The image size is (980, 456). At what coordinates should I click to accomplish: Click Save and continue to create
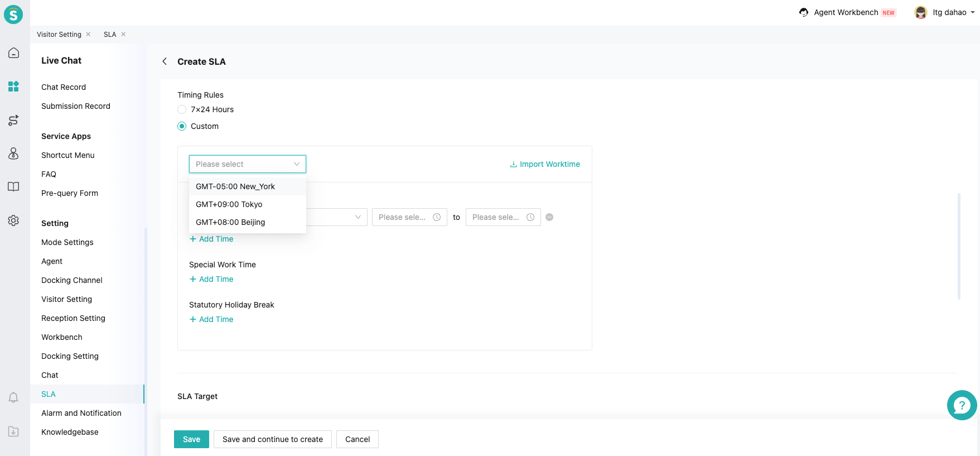[x=272, y=439]
